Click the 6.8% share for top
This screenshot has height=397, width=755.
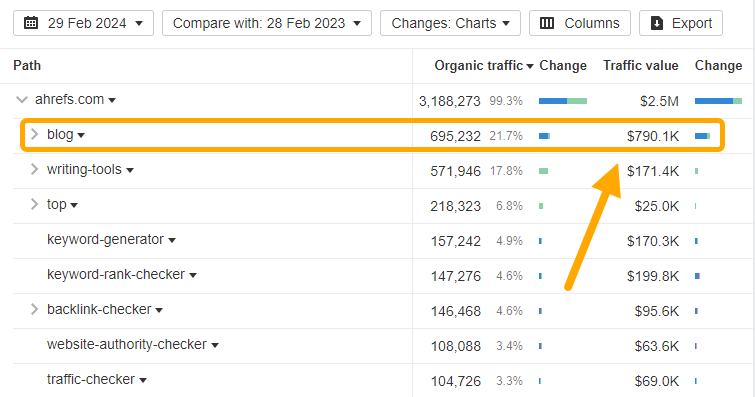click(x=509, y=206)
